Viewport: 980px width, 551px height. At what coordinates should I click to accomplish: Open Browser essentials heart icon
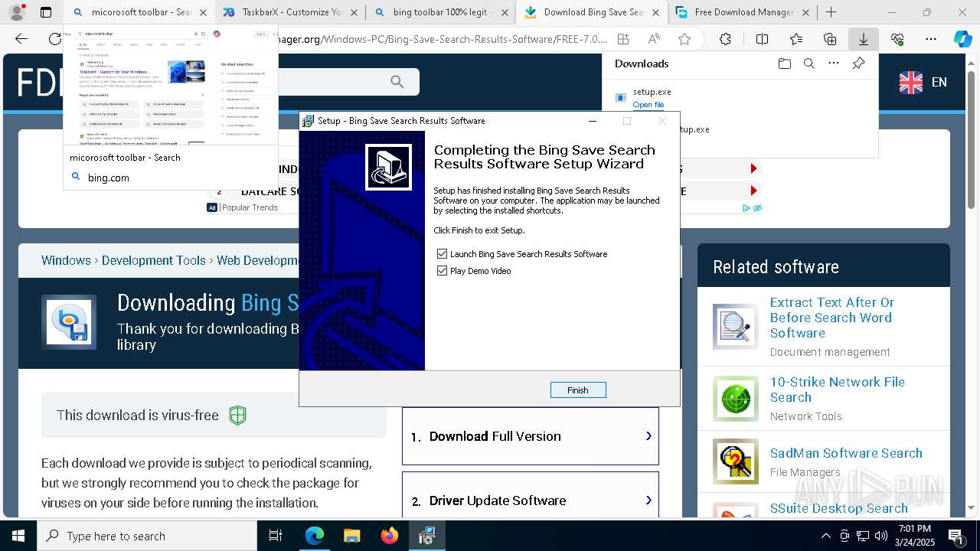[897, 39]
